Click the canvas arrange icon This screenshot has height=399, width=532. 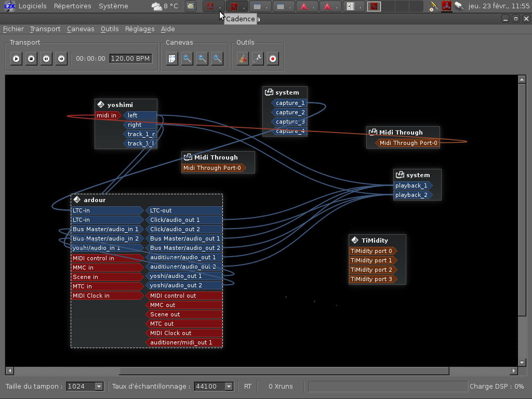point(172,59)
